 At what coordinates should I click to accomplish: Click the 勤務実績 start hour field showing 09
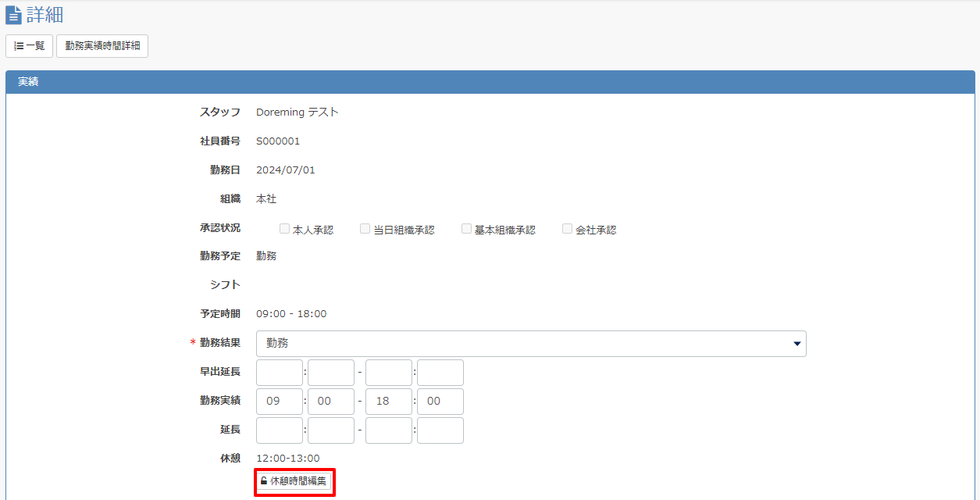point(280,402)
